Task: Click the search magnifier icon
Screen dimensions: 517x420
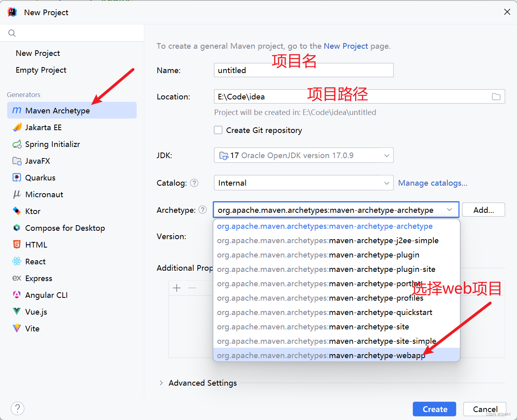Action: click(12, 33)
